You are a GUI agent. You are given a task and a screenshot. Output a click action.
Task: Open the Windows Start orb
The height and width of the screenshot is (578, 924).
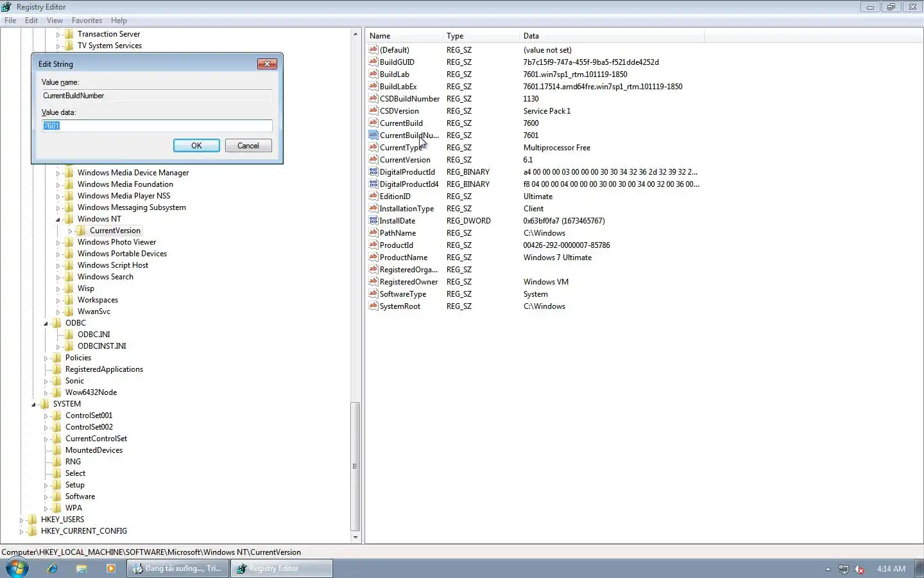tap(17, 568)
